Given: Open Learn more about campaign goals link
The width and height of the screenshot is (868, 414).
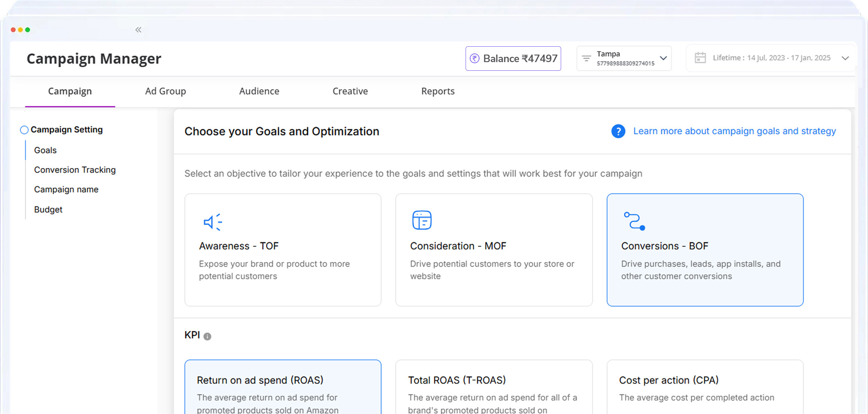Looking at the screenshot, I should (x=734, y=131).
